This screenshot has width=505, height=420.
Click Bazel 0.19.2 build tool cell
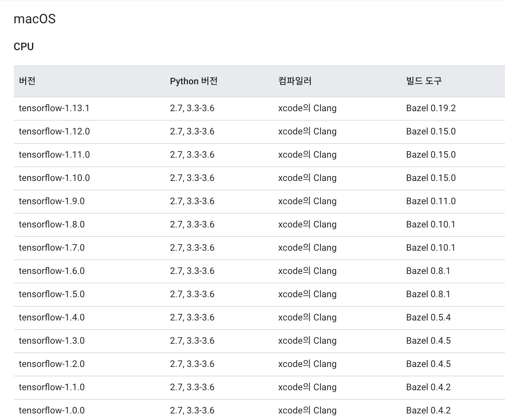point(431,108)
